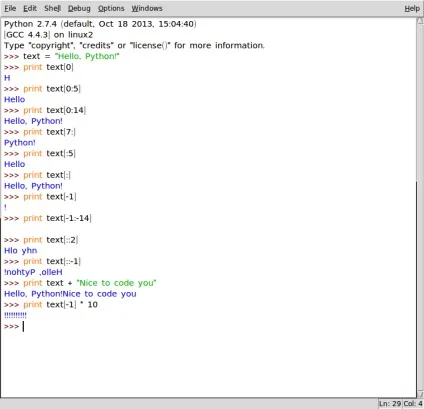The height and width of the screenshot is (409, 424).
Task: Click the Col: 4 status indicator
Action: click(413, 404)
